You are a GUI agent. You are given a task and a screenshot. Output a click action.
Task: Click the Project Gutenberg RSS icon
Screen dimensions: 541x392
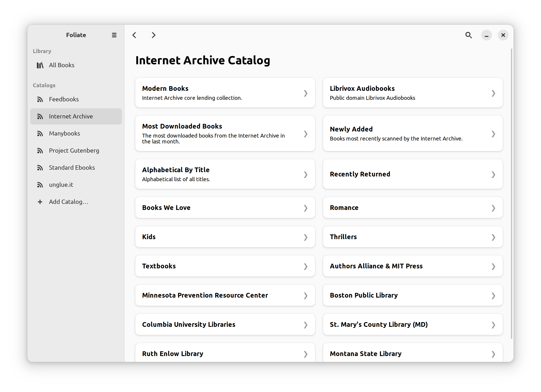tap(40, 150)
